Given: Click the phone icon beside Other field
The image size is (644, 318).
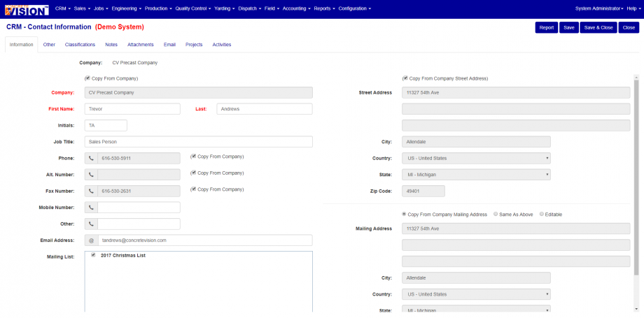Looking at the screenshot, I should click(91, 224).
